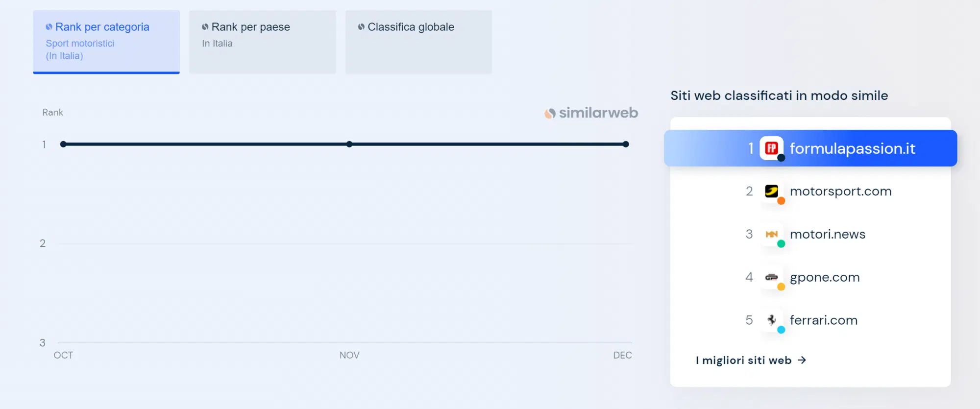The width and height of the screenshot is (980, 409).
Task: Click the icon beside Classifica globale
Action: pyautogui.click(x=361, y=27)
